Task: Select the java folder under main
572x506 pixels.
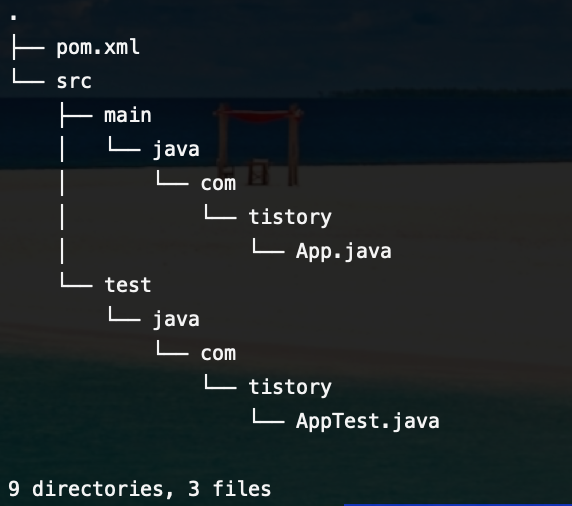Action: click(176, 150)
